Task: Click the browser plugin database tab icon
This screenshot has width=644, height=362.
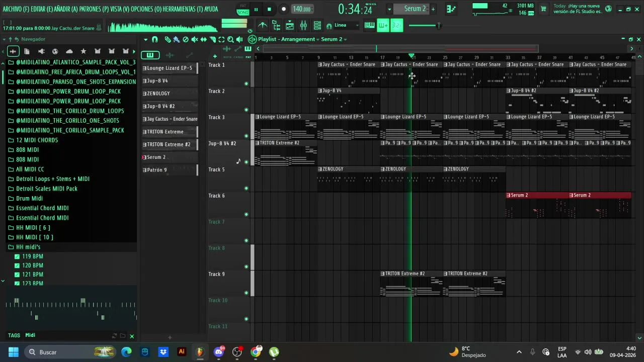Action: 41,51
